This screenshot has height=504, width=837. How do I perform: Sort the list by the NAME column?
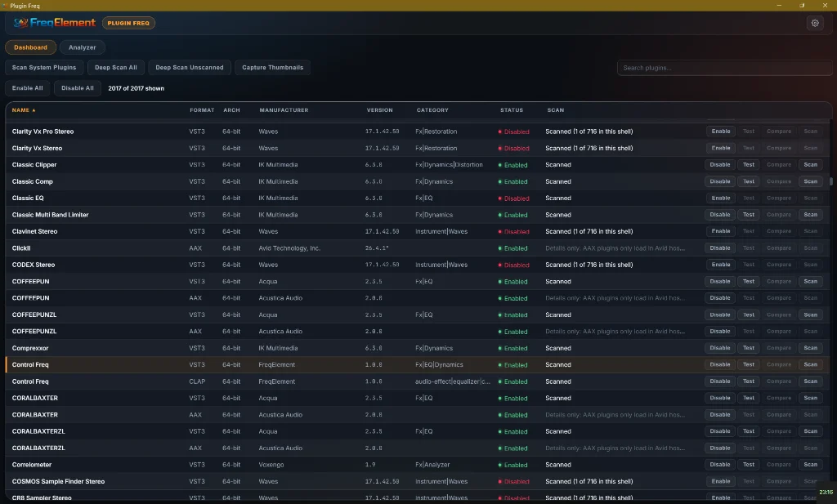(x=24, y=110)
